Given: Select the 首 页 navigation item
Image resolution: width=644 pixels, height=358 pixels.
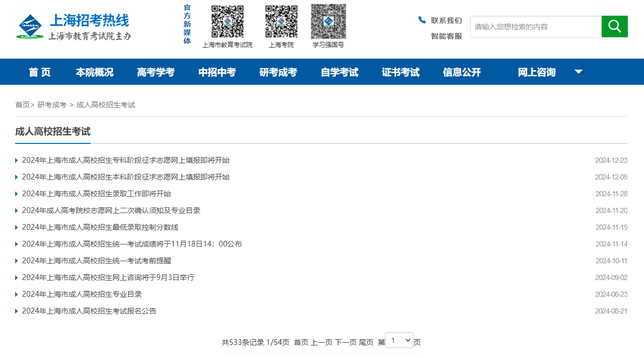Looking at the screenshot, I should 40,72.
